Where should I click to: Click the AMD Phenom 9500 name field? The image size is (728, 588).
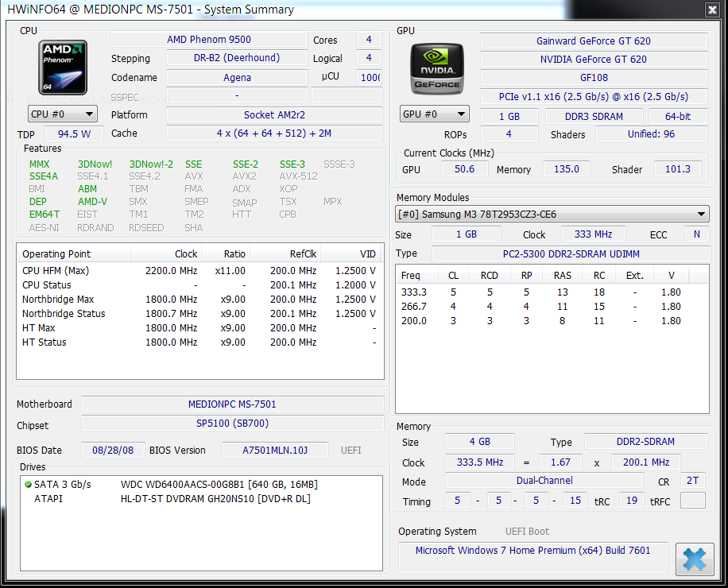[x=209, y=40]
